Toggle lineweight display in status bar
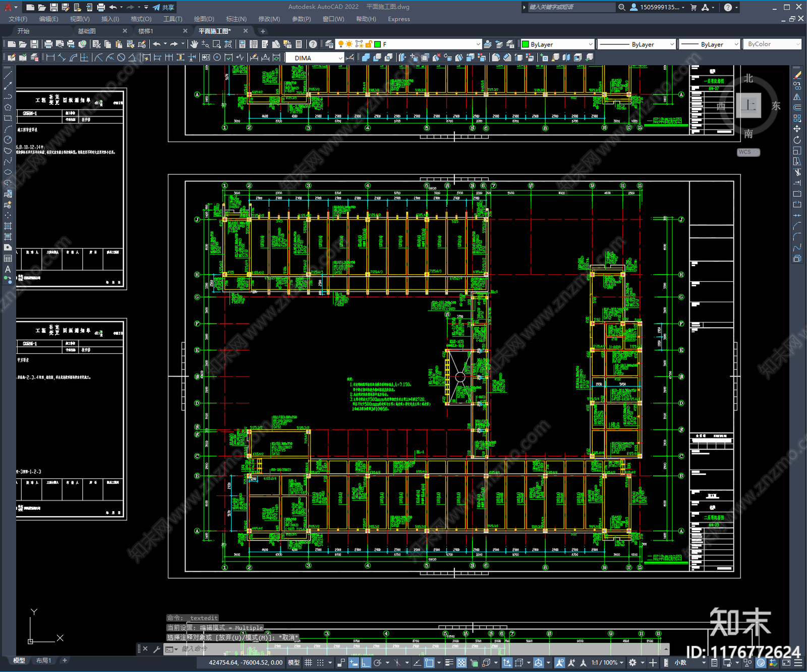 tap(449, 662)
